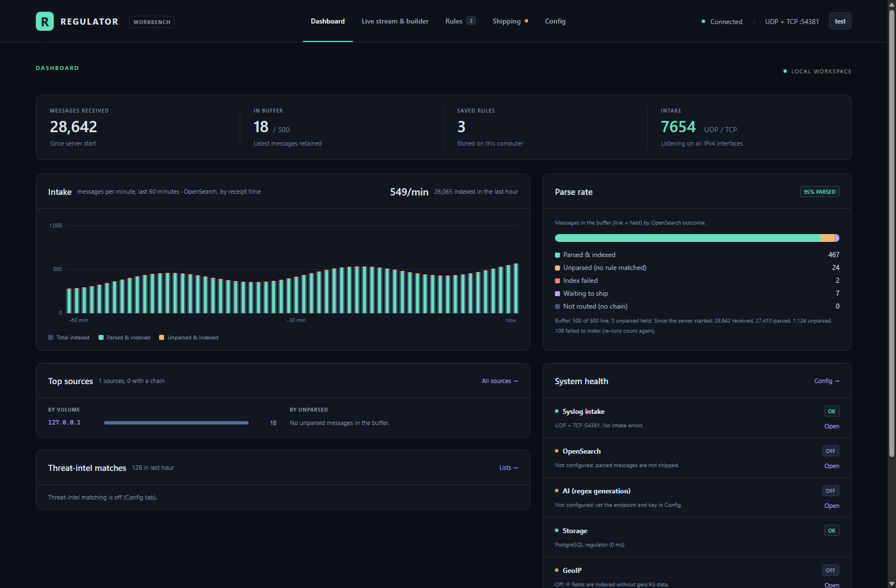Click the 127.0.0.1 source entry

(64, 422)
